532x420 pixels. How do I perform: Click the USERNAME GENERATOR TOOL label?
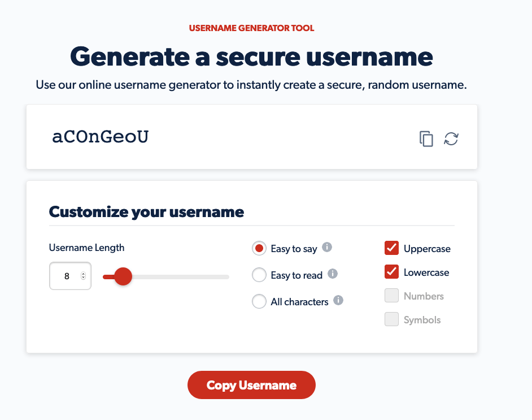(251, 28)
